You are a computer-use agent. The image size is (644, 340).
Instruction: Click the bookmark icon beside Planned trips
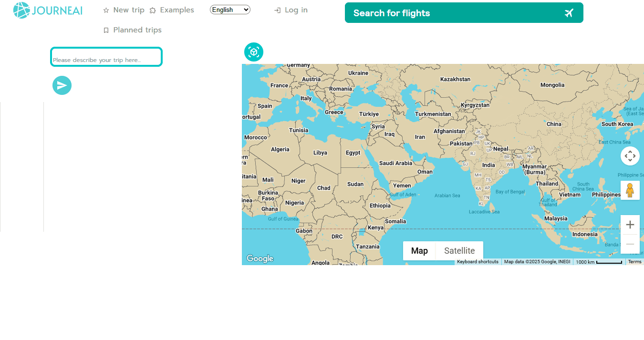(106, 31)
